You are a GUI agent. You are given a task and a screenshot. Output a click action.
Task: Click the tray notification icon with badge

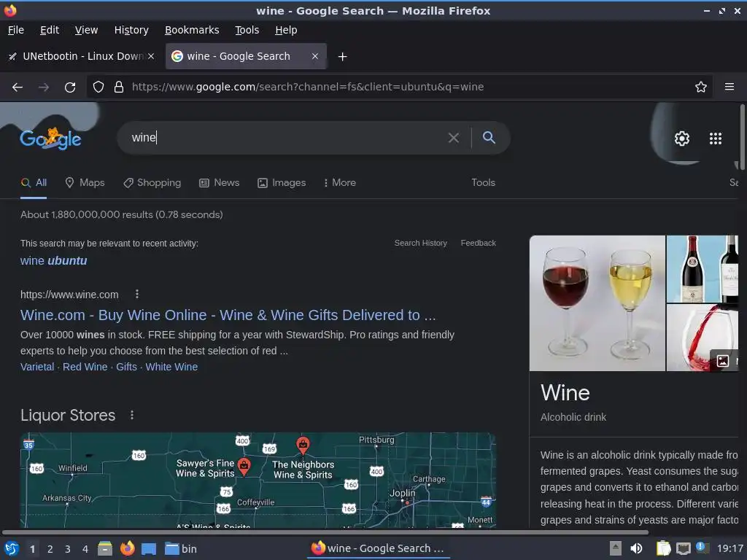701,548
